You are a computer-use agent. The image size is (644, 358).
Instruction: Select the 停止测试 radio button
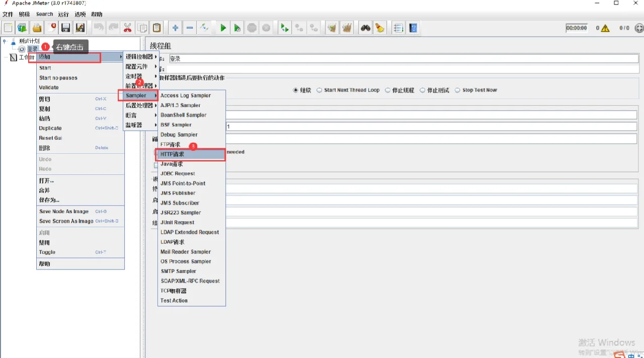[x=423, y=91]
